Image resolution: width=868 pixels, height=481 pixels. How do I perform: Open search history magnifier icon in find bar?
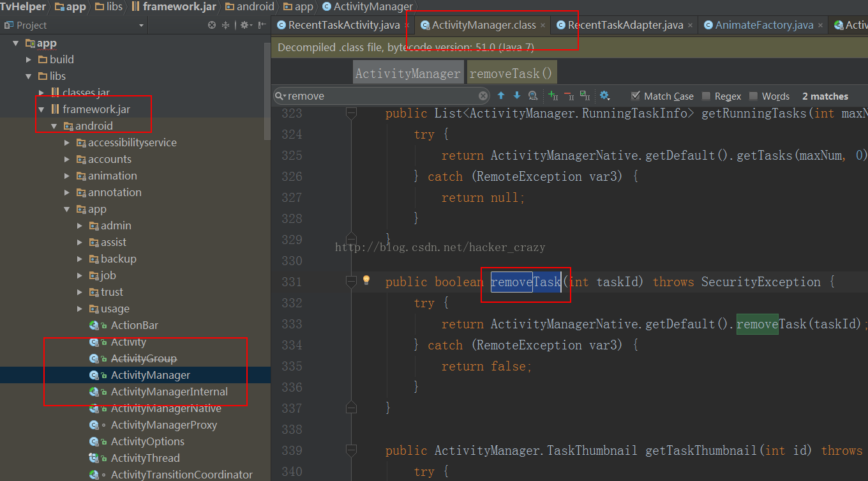pos(280,96)
